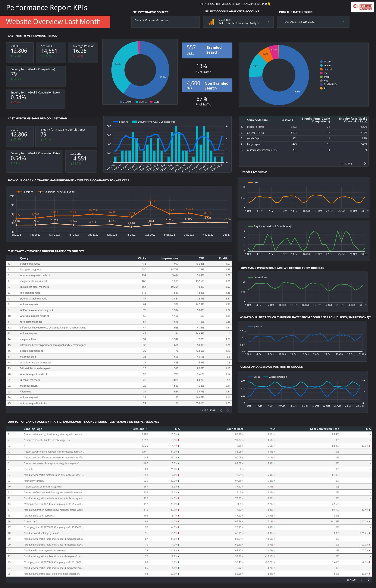376x588 pixels.
Task: Toggle TABLET legend in device donut chart
Action: pos(155,102)
